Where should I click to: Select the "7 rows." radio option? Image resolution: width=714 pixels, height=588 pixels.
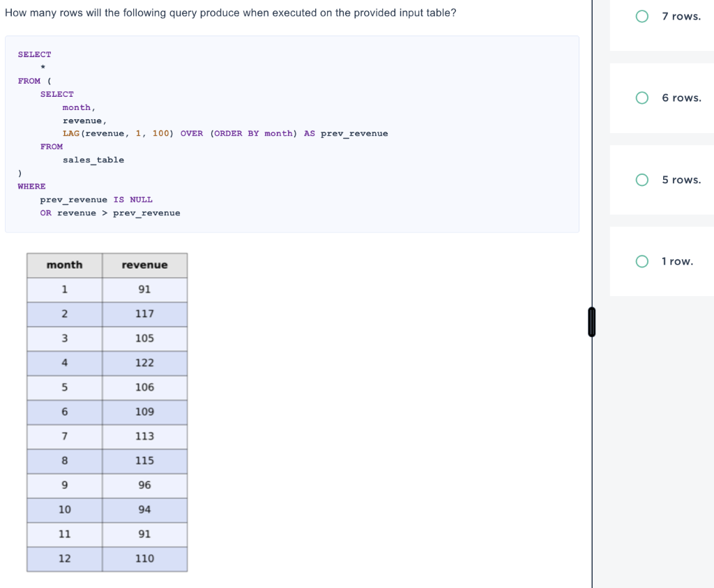click(642, 17)
